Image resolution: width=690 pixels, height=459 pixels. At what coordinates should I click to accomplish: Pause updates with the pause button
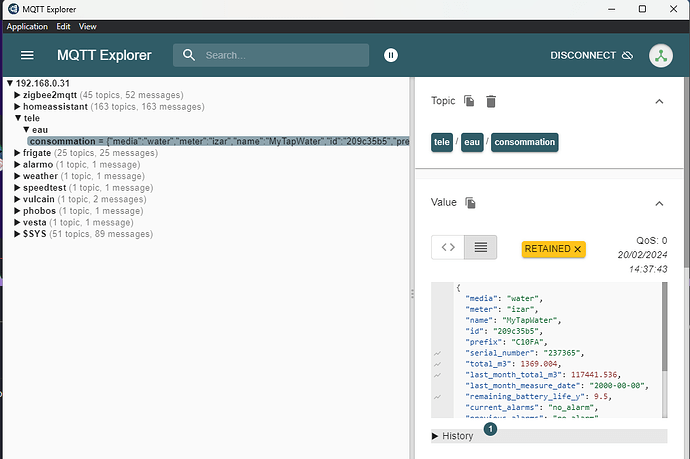click(x=391, y=55)
